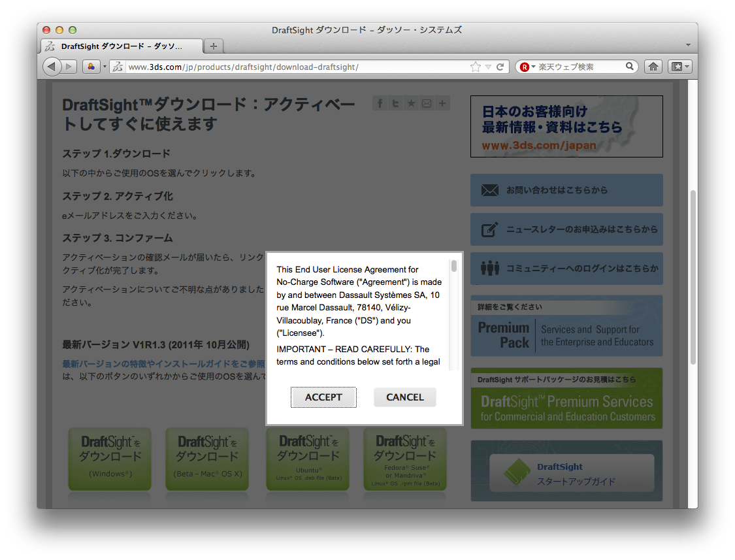Open the bookmarks menu button
Image resolution: width=735 pixels, height=560 pixels.
tap(679, 67)
